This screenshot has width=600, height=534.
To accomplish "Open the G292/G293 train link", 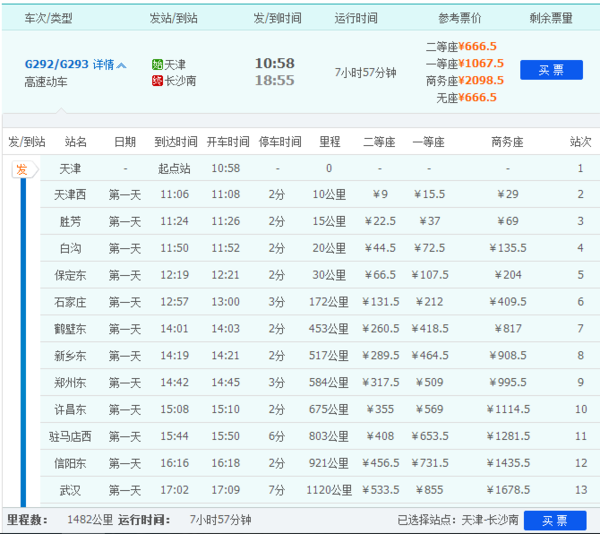I will click(57, 64).
